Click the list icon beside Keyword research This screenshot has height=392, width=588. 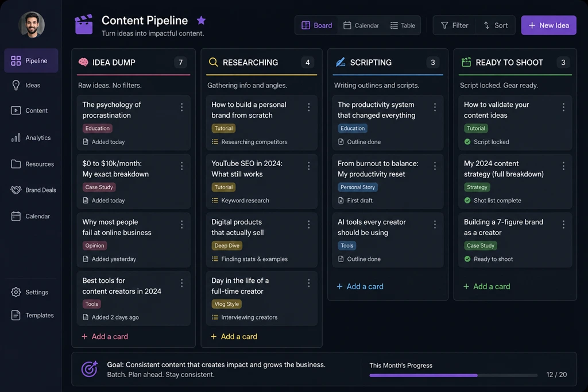coord(215,200)
